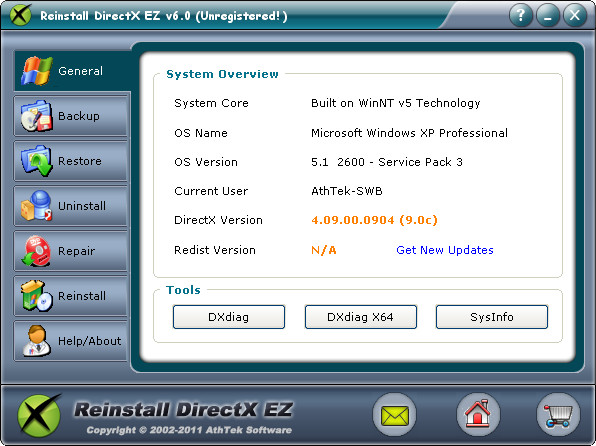Click the large green X logo at the bottom
The height and width of the screenshot is (446, 596).
click(x=39, y=416)
